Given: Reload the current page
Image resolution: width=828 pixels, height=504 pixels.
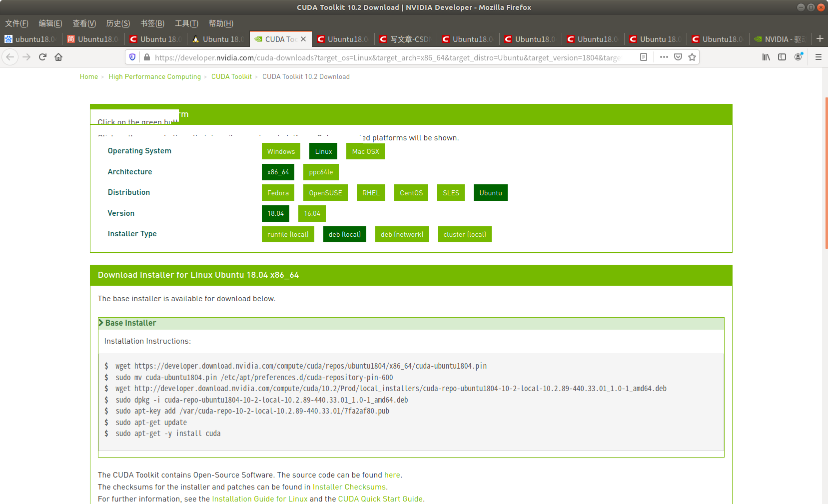Looking at the screenshot, I should [x=43, y=57].
